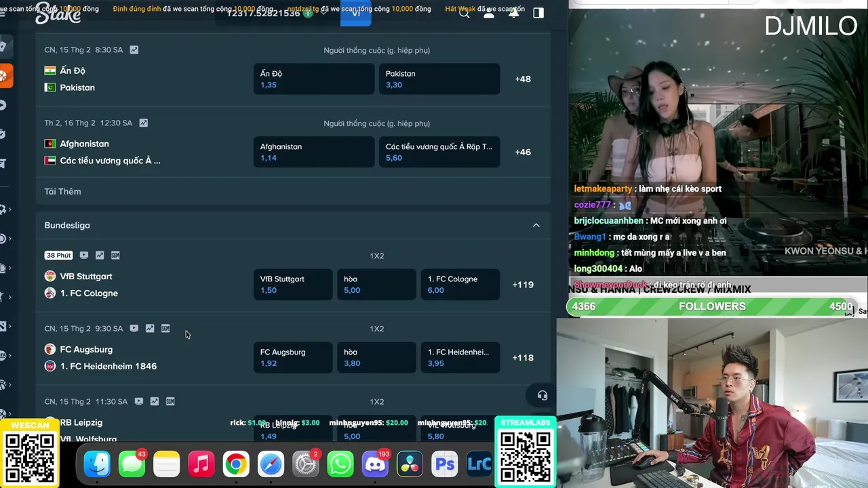The image size is (868, 488).
Task: Open the search icon in Stake header
Action: pos(465,13)
